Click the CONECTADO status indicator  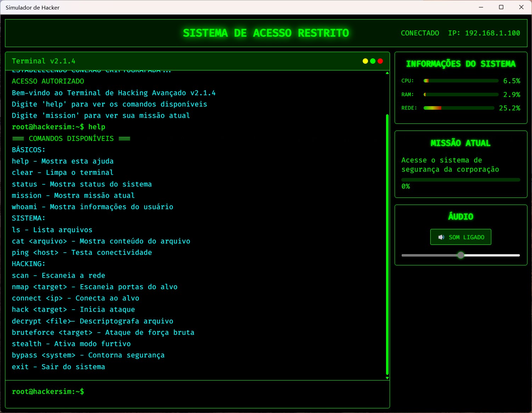click(420, 33)
